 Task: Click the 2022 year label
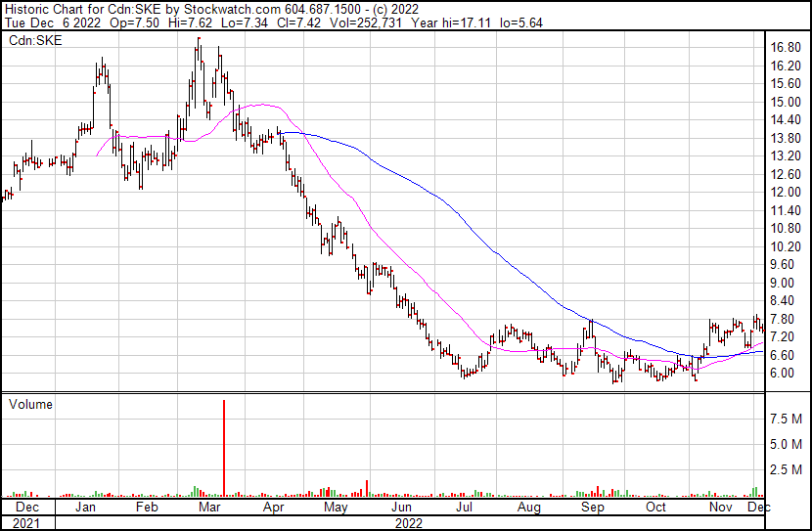coord(409,522)
